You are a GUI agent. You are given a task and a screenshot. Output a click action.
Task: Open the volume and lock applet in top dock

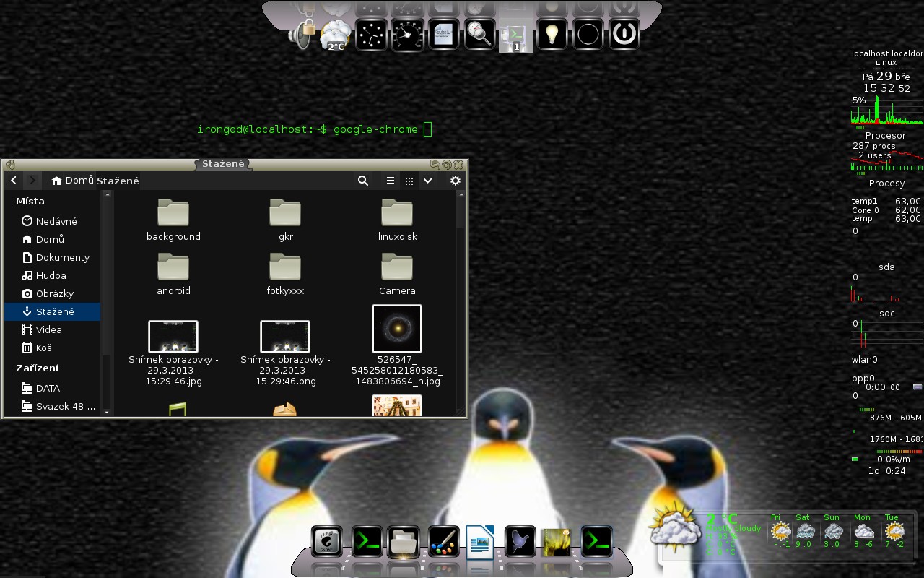click(302, 34)
